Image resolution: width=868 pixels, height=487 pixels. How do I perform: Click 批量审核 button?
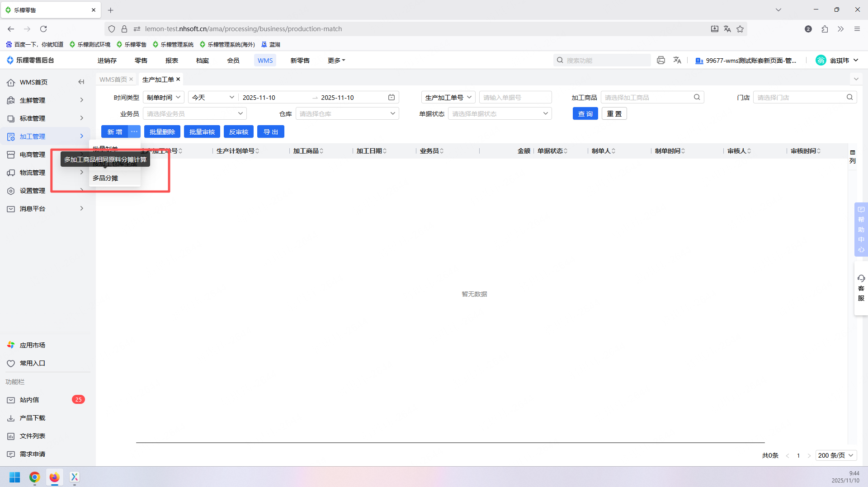pos(202,131)
